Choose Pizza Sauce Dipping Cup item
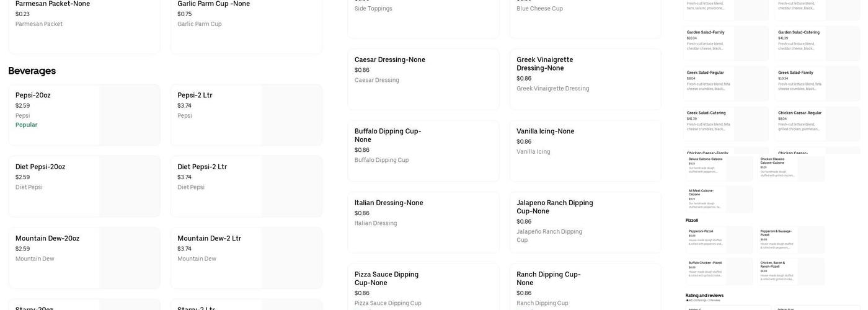 tap(423, 288)
